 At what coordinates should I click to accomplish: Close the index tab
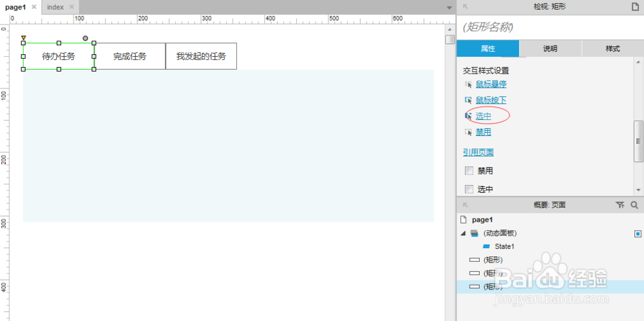71,7
